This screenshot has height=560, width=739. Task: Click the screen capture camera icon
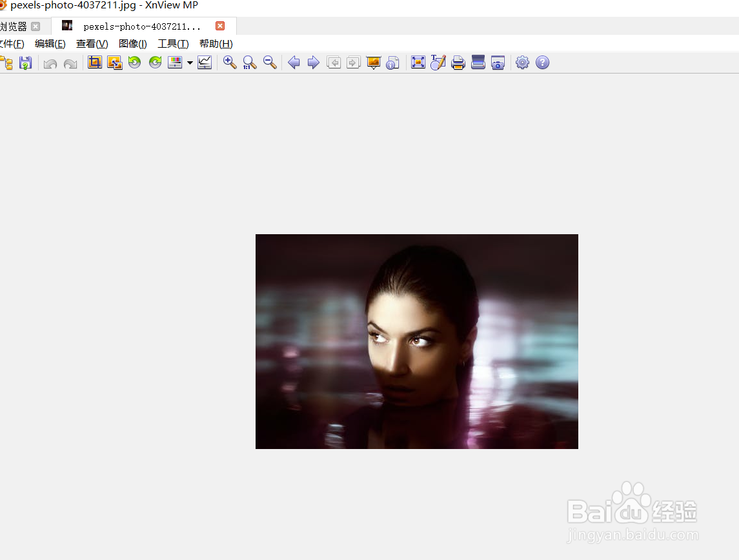coord(498,62)
